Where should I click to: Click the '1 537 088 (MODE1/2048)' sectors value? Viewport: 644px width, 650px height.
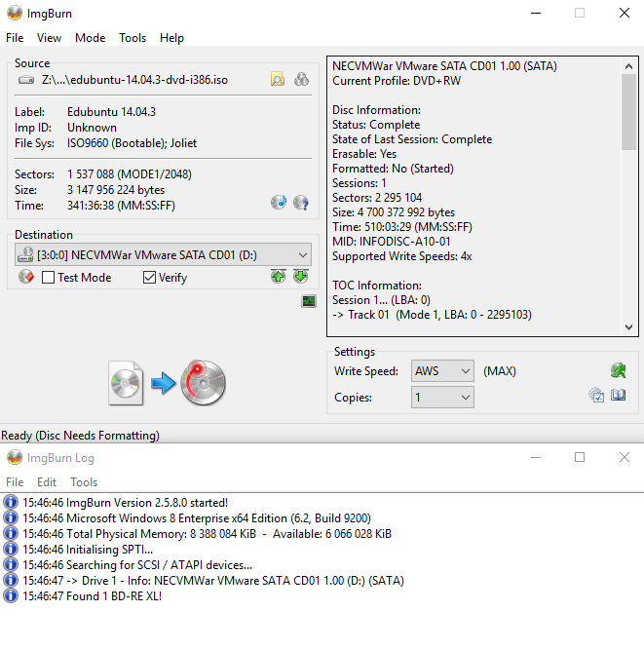(x=130, y=174)
